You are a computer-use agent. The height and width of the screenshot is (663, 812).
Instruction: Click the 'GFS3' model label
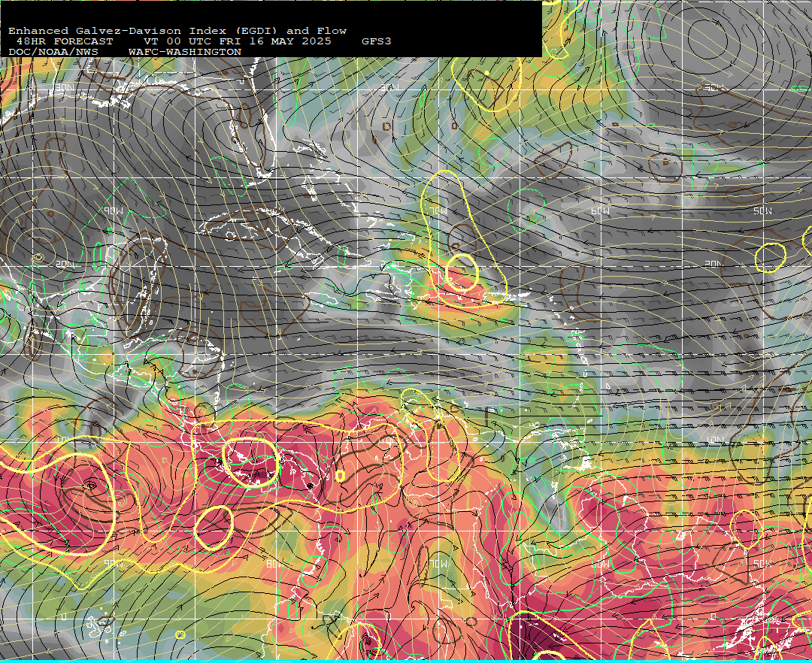[x=377, y=41]
